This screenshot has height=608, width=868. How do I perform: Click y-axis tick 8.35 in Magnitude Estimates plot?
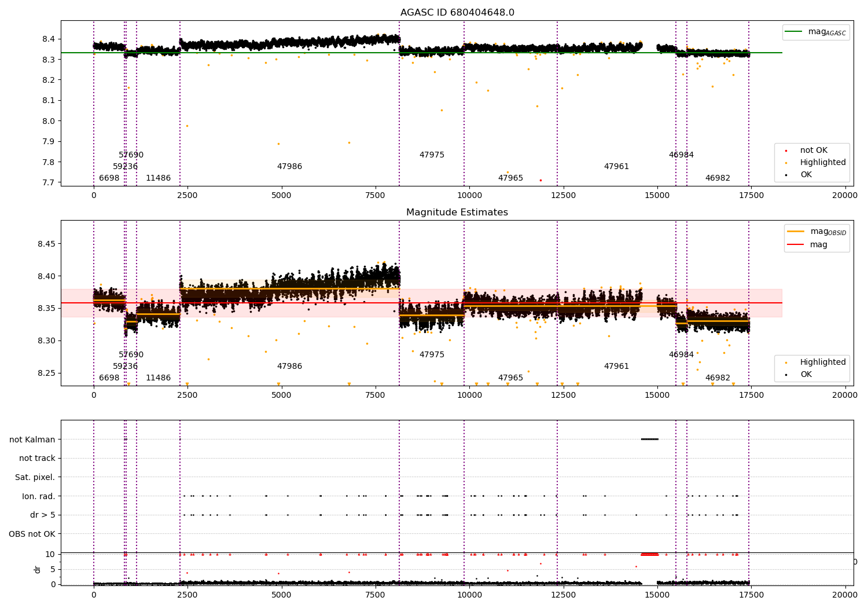(46, 308)
